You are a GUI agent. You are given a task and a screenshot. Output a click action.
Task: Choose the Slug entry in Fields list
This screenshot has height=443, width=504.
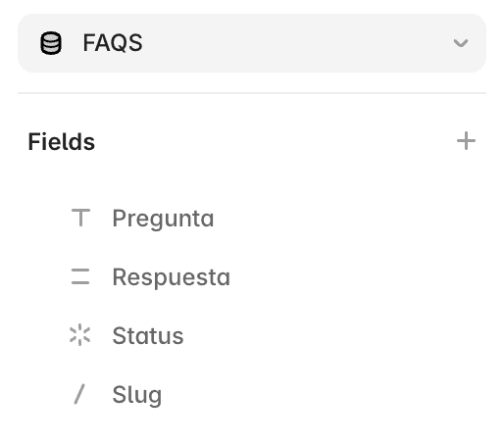coord(252,394)
